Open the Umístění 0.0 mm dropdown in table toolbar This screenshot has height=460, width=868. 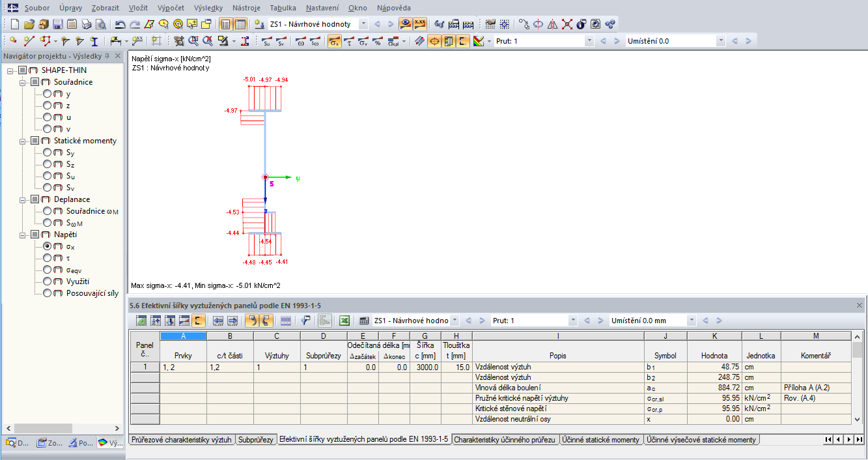692,321
